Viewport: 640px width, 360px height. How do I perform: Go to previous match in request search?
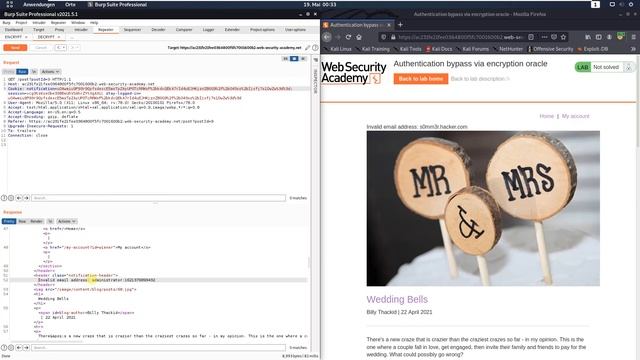tap(19, 198)
